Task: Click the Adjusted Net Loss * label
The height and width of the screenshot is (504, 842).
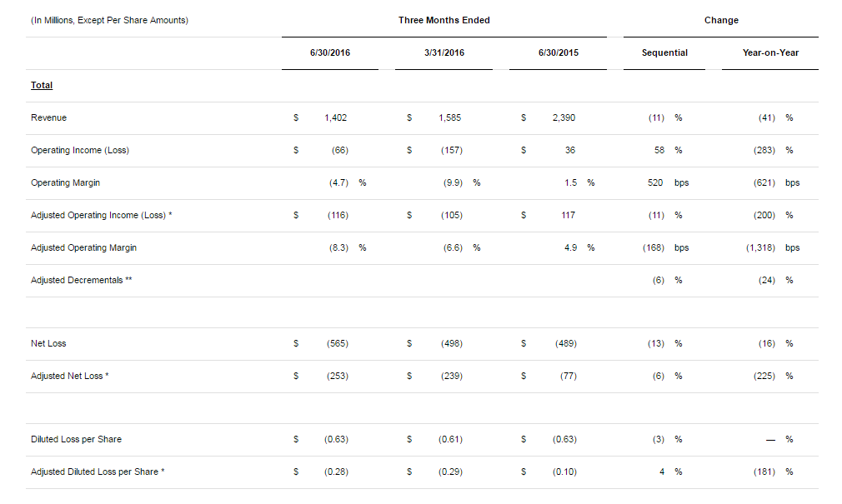Action: point(70,376)
